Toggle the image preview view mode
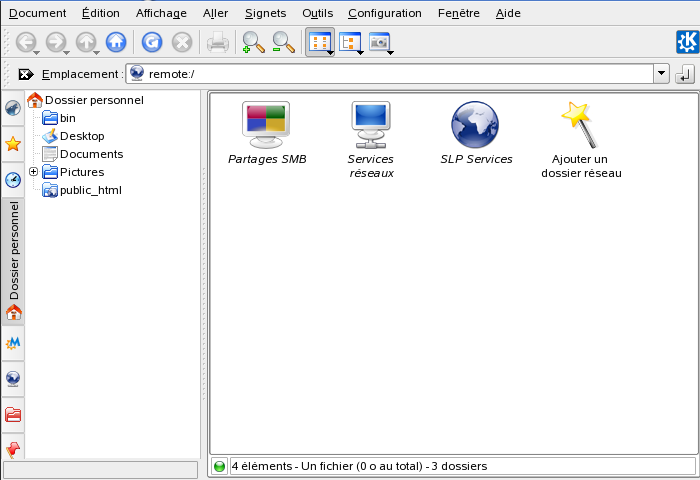Image resolution: width=700 pixels, height=480 pixels. [x=379, y=42]
